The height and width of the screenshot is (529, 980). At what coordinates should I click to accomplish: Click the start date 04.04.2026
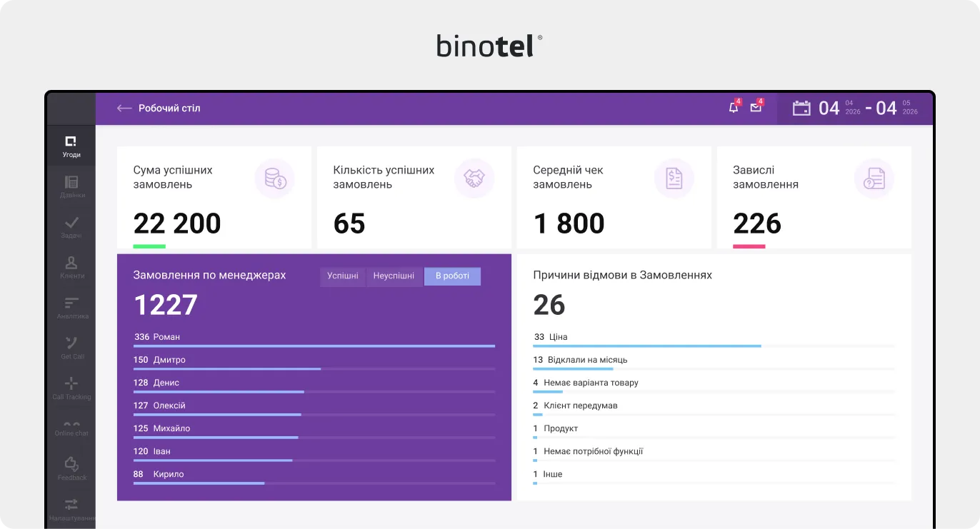(839, 109)
